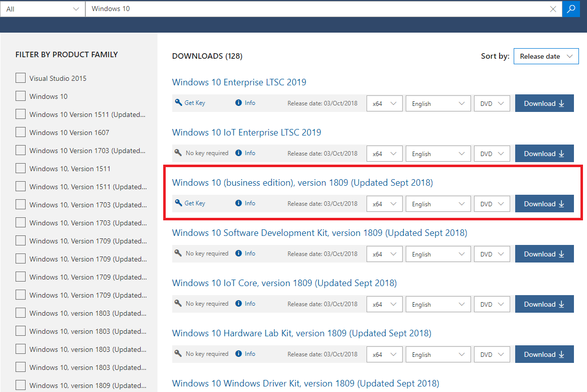Screen dimensions: 587x392
Task: Check the Visual Studio 2015 filter
Action: point(21,78)
